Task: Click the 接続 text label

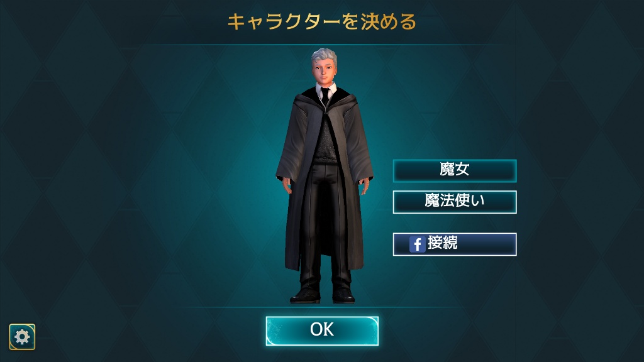Action: click(x=442, y=243)
